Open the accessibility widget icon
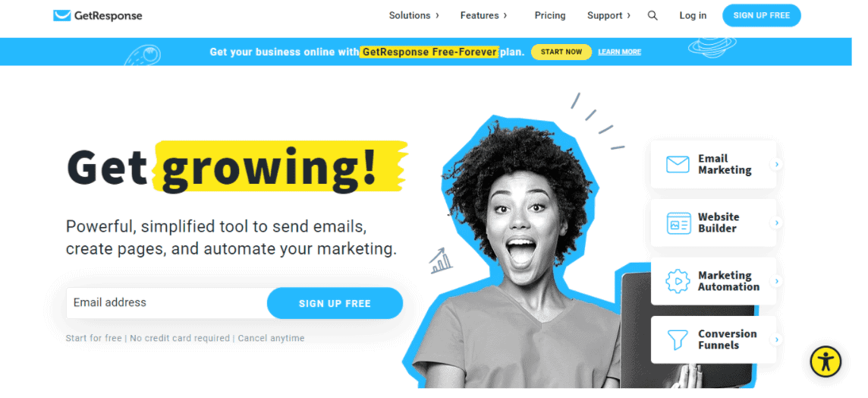 coord(826,362)
